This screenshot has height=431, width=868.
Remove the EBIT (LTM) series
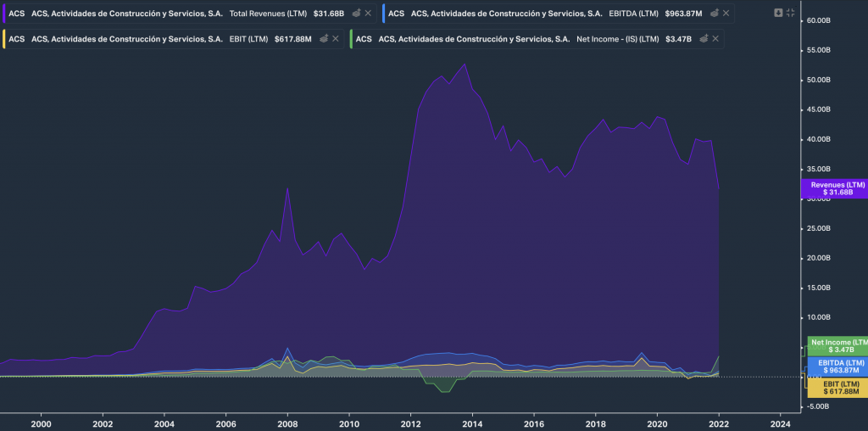coord(336,39)
